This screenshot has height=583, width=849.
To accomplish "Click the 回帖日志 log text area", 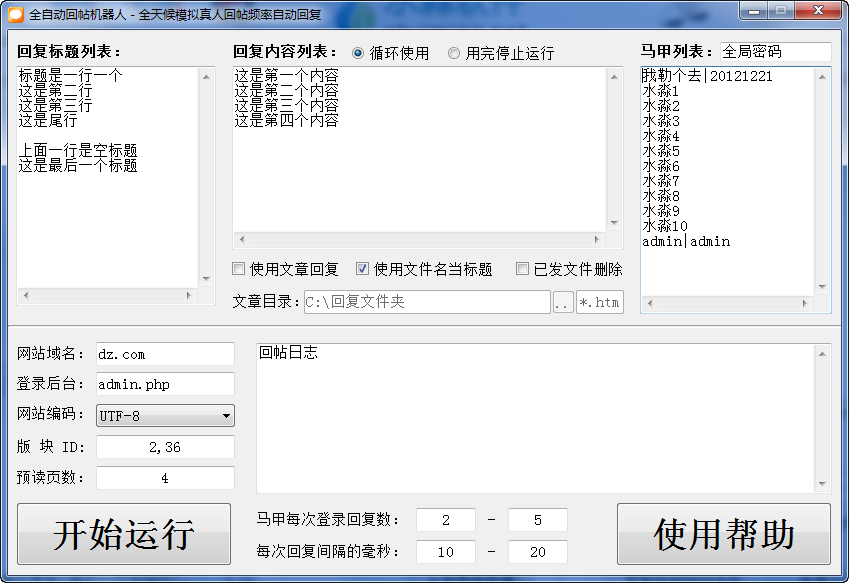I will [x=535, y=418].
